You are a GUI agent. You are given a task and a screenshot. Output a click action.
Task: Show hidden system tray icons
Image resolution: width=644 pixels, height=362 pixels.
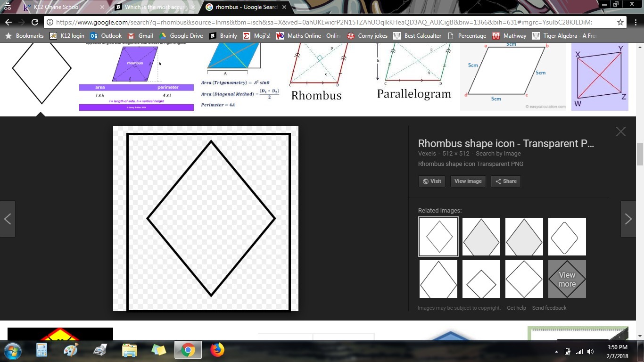[557, 352]
